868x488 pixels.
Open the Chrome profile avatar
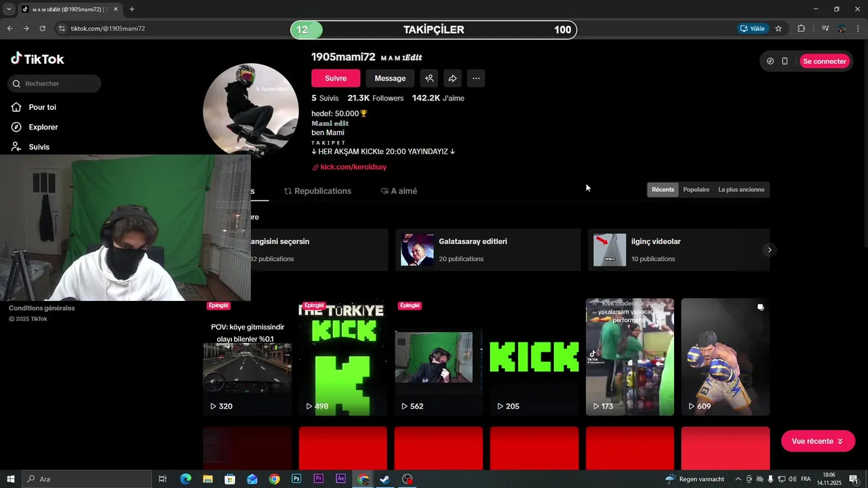842,28
